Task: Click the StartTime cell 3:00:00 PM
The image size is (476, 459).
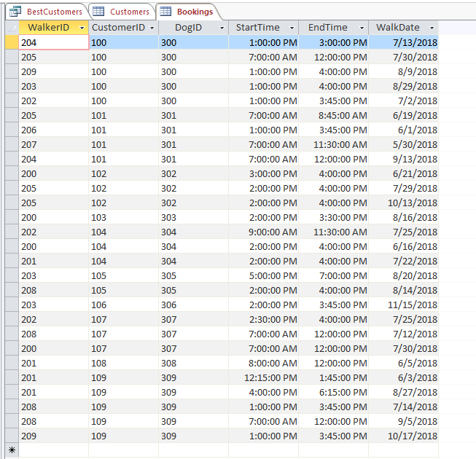Action: pos(263,173)
